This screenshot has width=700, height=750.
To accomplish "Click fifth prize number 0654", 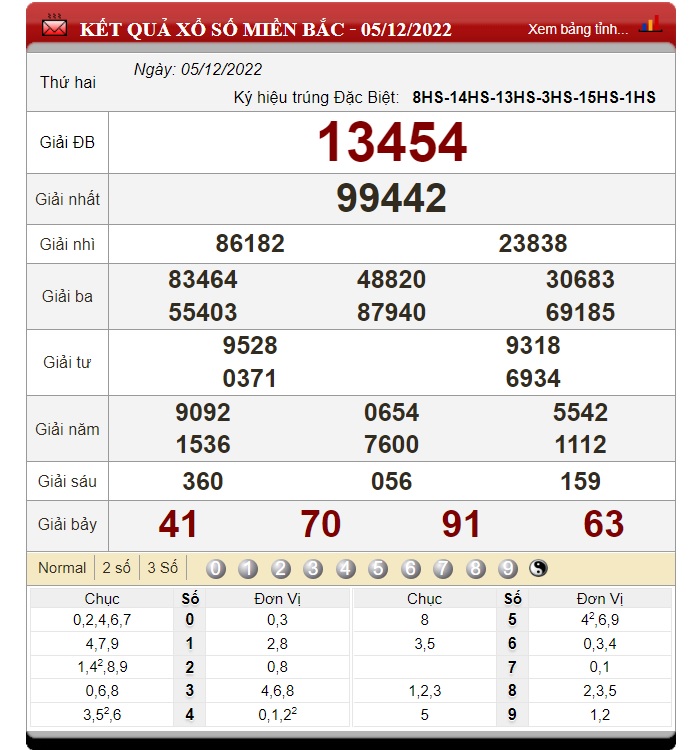I will click(x=391, y=412).
